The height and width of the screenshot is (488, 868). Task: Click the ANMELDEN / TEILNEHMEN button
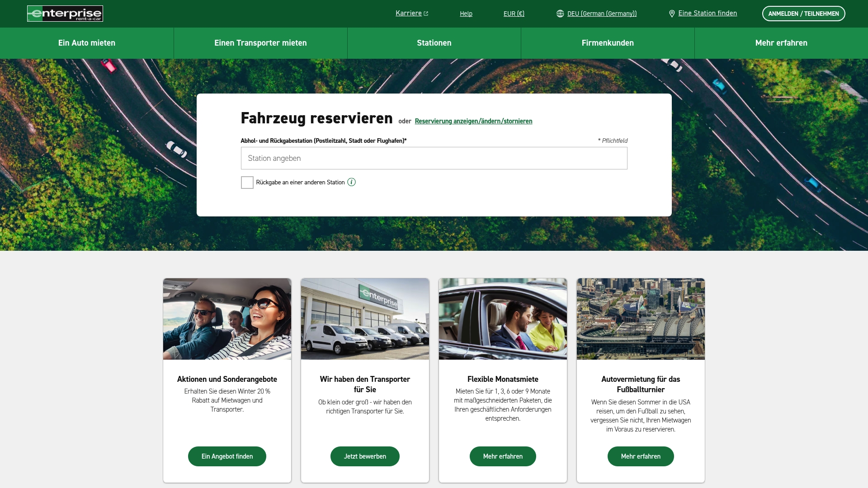[804, 14]
